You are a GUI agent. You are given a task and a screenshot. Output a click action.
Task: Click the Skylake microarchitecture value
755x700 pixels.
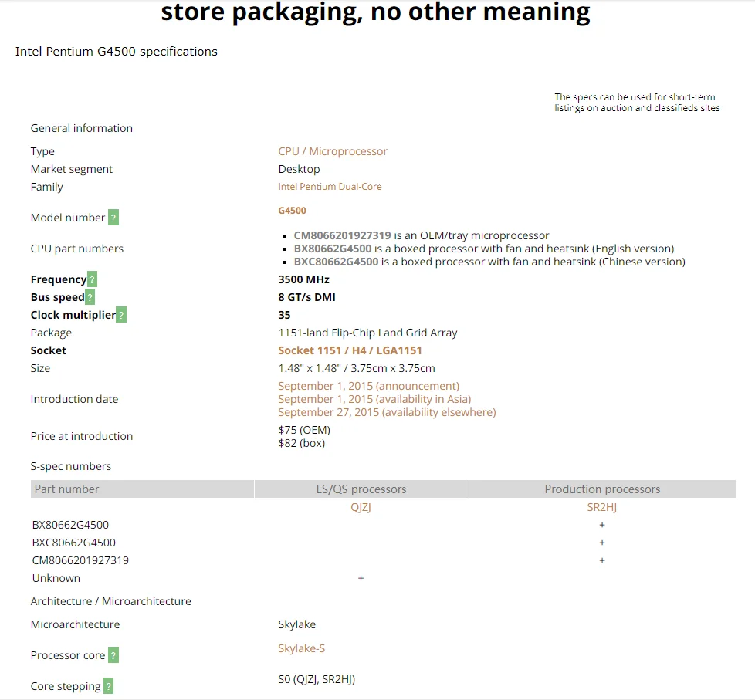297,624
